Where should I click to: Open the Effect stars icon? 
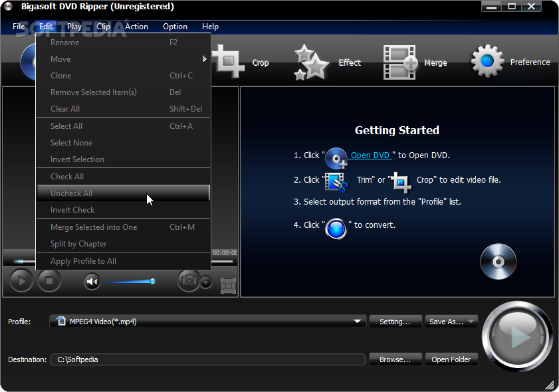311,62
